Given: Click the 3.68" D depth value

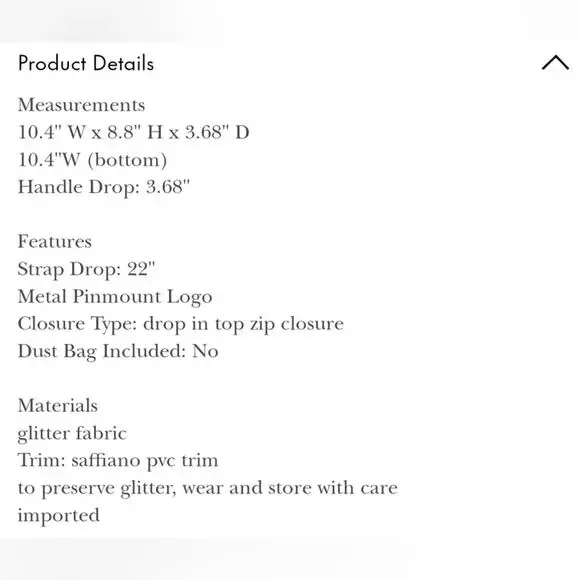Looking at the screenshot, I should [217, 132].
